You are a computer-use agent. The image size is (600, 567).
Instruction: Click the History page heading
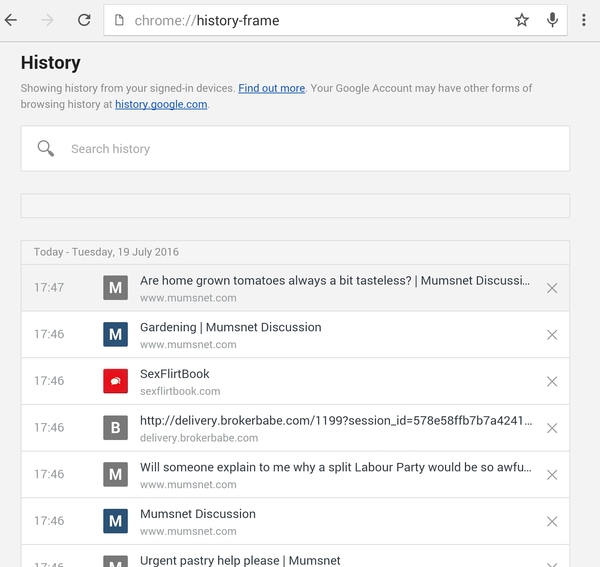[x=51, y=63]
